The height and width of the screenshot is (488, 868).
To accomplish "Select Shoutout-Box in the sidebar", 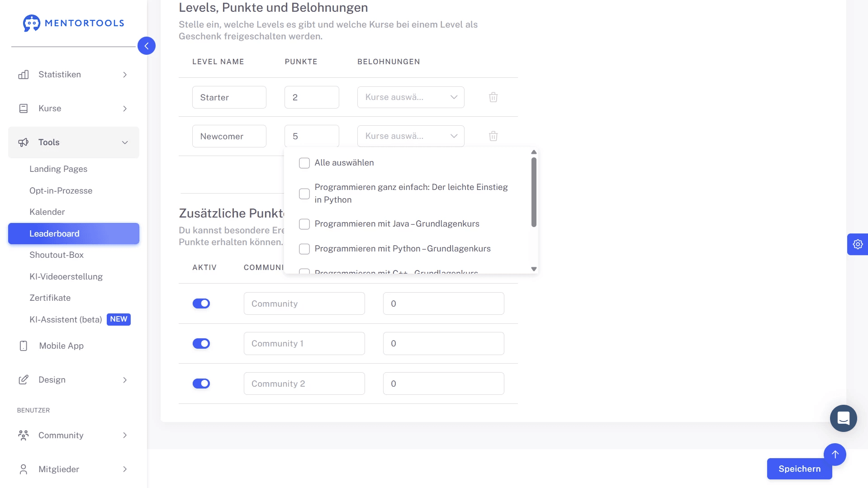I will [57, 255].
